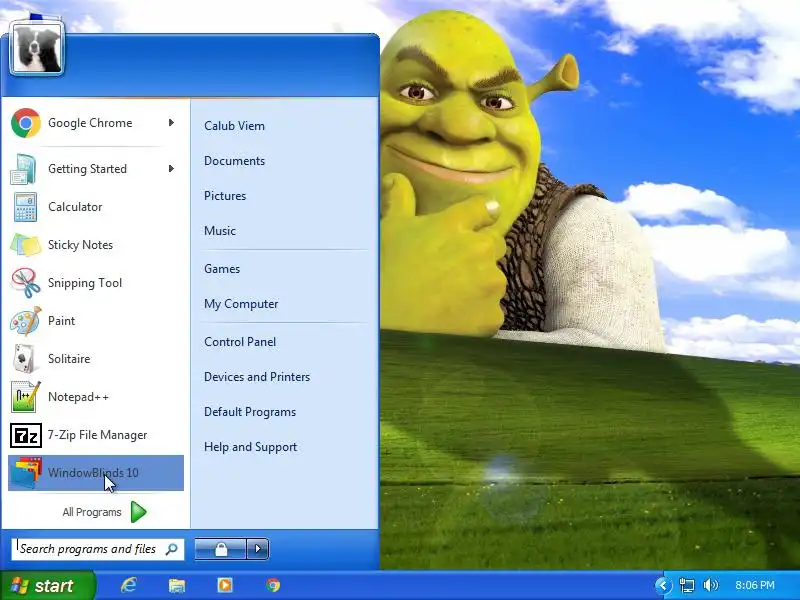The width and height of the screenshot is (800, 600).
Task: Open Games
Action: point(222,269)
